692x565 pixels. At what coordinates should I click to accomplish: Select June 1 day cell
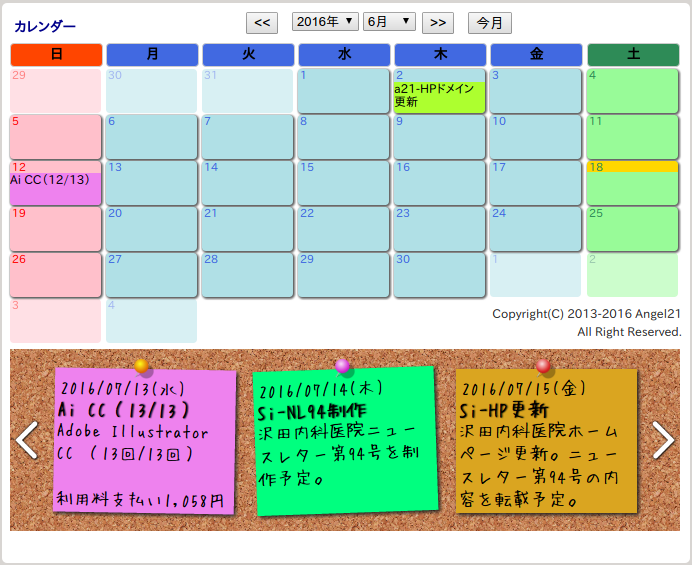(343, 90)
